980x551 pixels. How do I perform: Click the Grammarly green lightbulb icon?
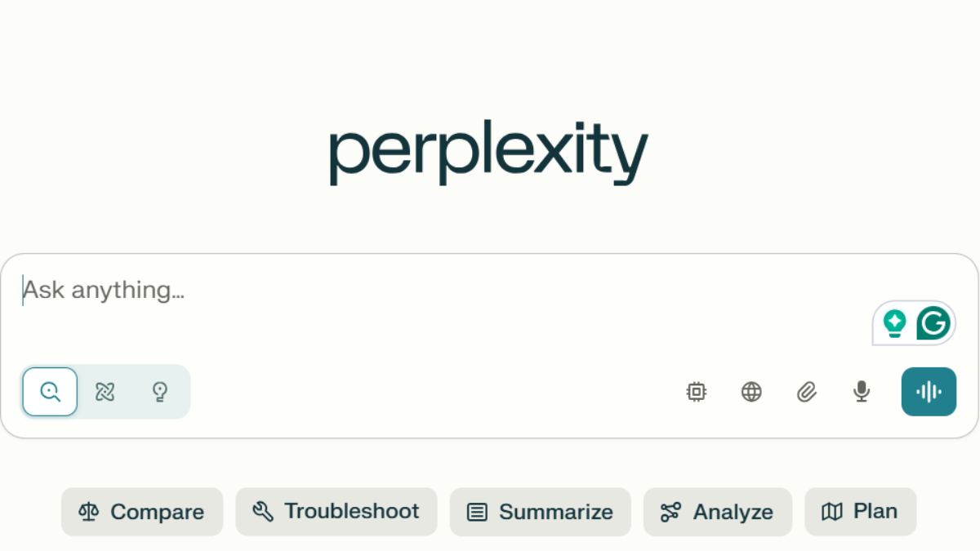[895, 323]
